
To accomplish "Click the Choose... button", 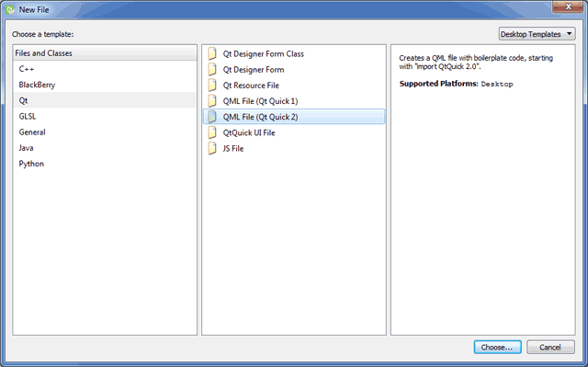I will (497, 347).
